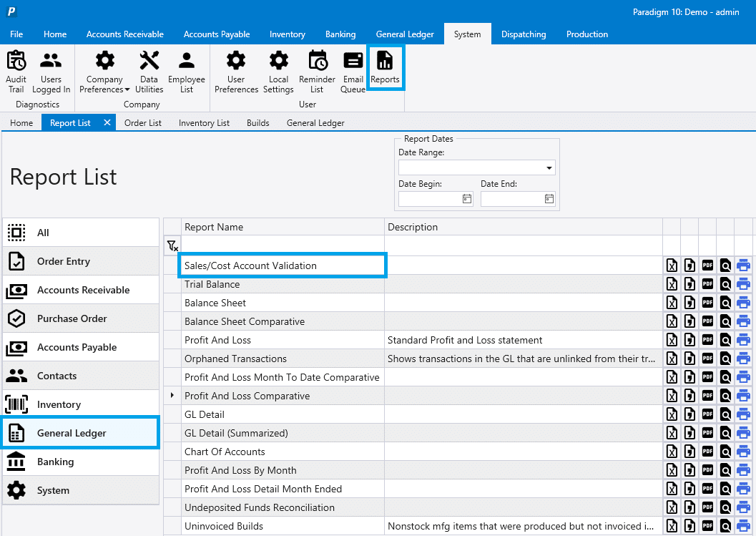This screenshot has height=536, width=756.
Task: Select the Contacts report category
Action: (81, 376)
